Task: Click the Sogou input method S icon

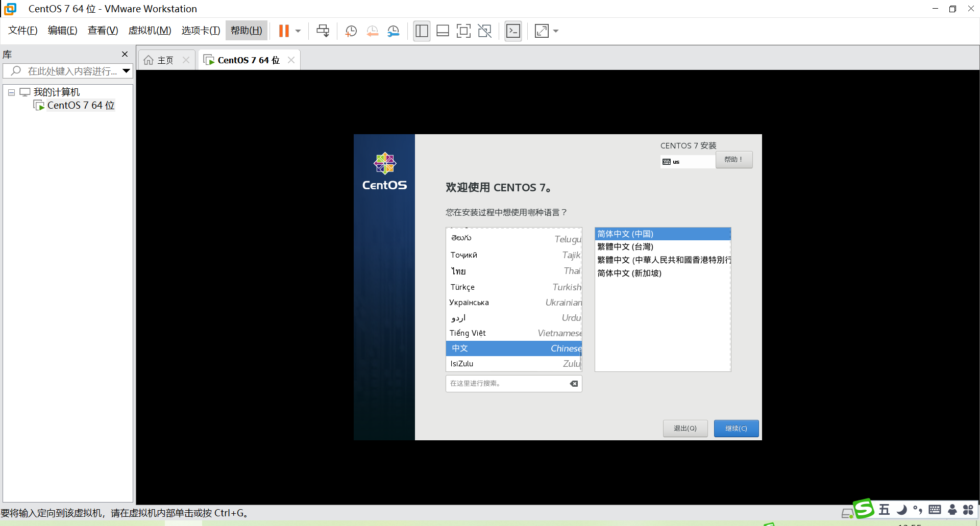Action: point(864,509)
